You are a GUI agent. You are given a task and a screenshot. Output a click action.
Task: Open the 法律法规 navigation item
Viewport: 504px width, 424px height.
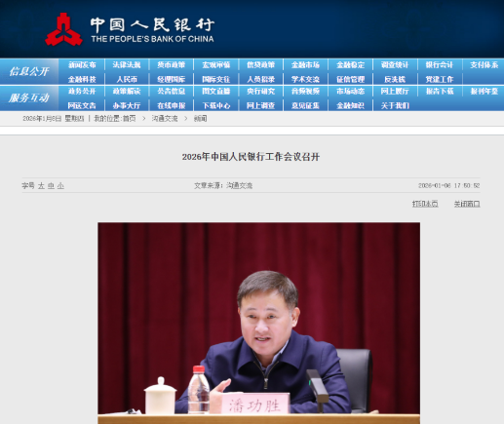127,65
